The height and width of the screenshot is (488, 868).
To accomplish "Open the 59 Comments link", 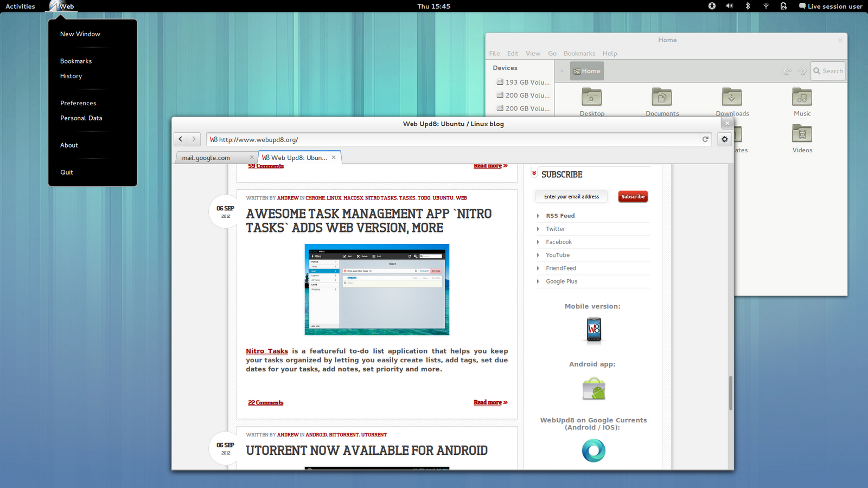I will (x=266, y=166).
